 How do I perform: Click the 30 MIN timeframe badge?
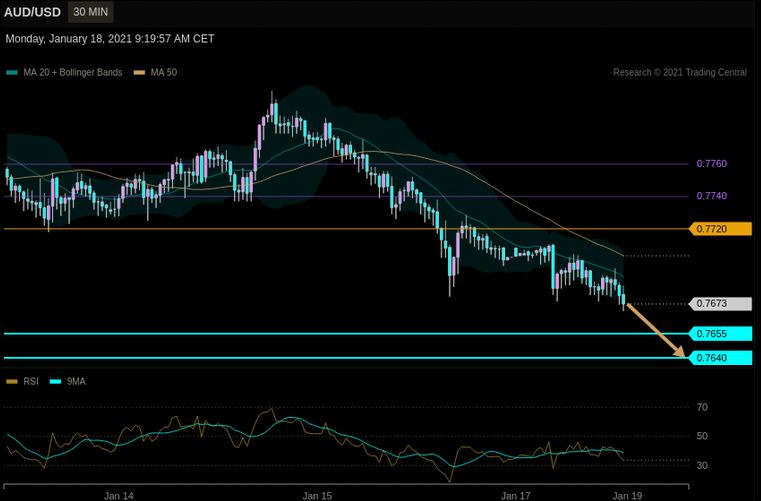tap(91, 12)
